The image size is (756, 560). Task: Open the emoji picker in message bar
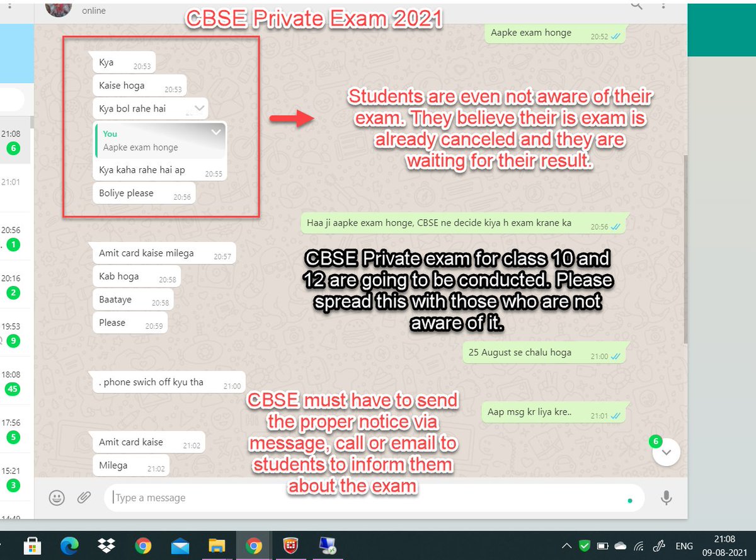(x=57, y=498)
